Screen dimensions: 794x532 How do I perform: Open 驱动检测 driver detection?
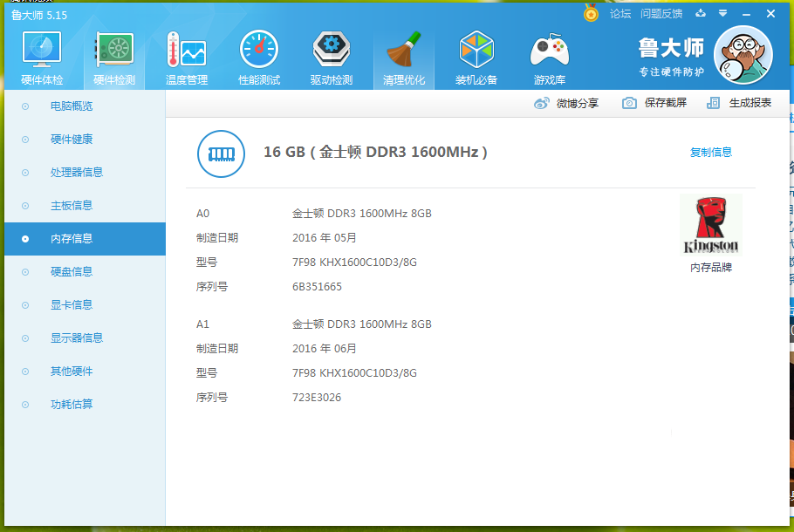pyautogui.click(x=332, y=58)
